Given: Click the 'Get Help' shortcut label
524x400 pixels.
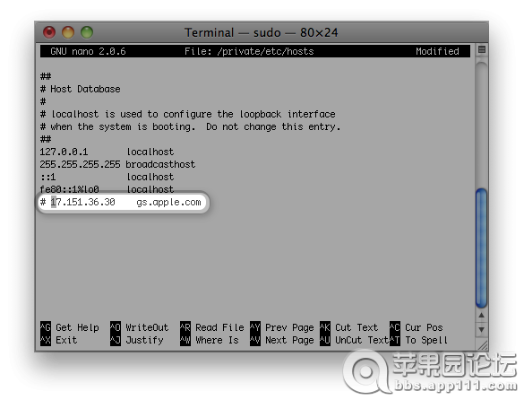Looking at the screenshot, I should click(77, 327).
